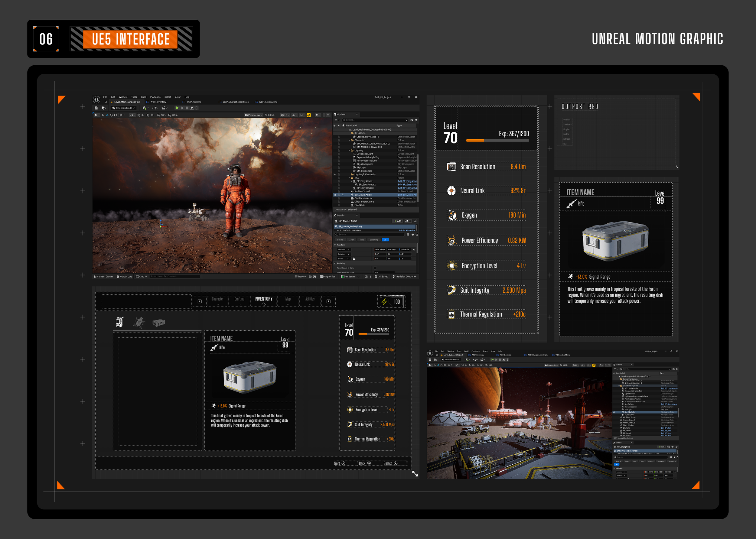Click the select arrow tool in top viewport
The height and width of the screenshot is (539, 756).
click(x=103, y=115)
